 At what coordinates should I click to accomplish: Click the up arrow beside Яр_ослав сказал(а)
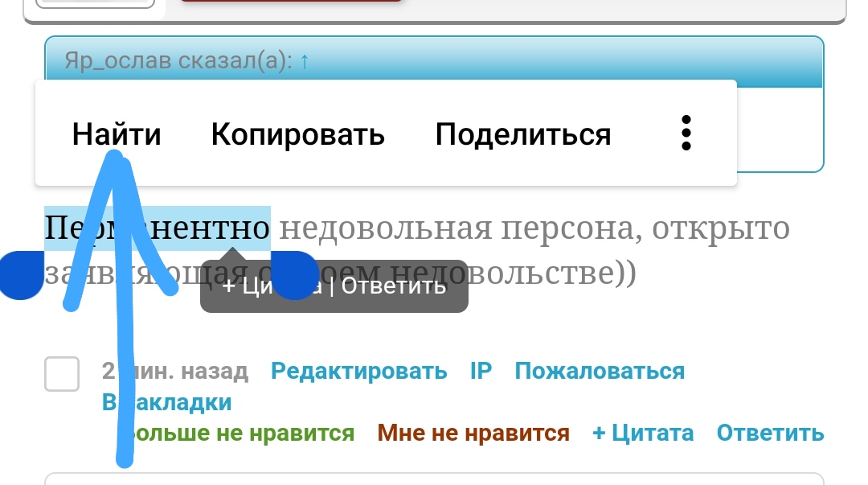[304, 62]
